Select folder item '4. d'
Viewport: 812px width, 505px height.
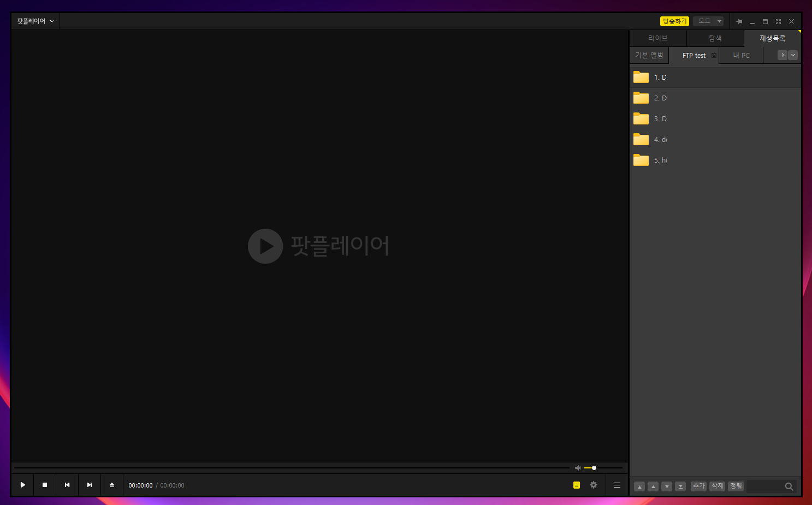click(715, 139)
